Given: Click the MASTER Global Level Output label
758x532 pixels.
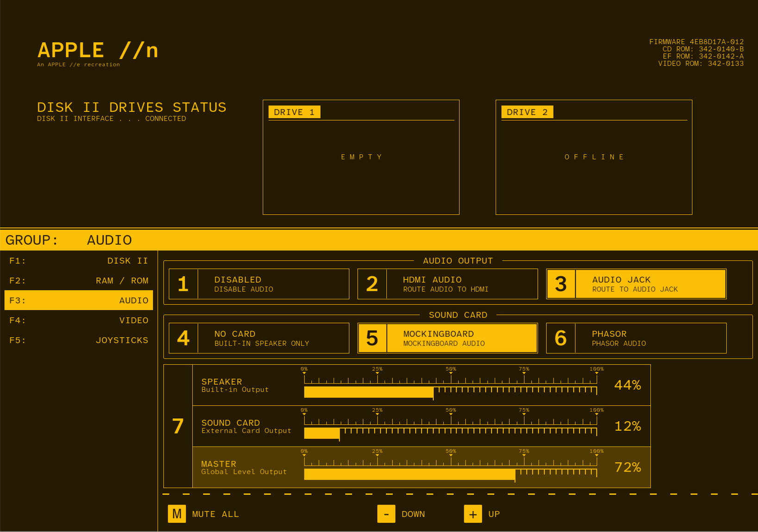Looking at the screenshot, I should coord(244,467).
